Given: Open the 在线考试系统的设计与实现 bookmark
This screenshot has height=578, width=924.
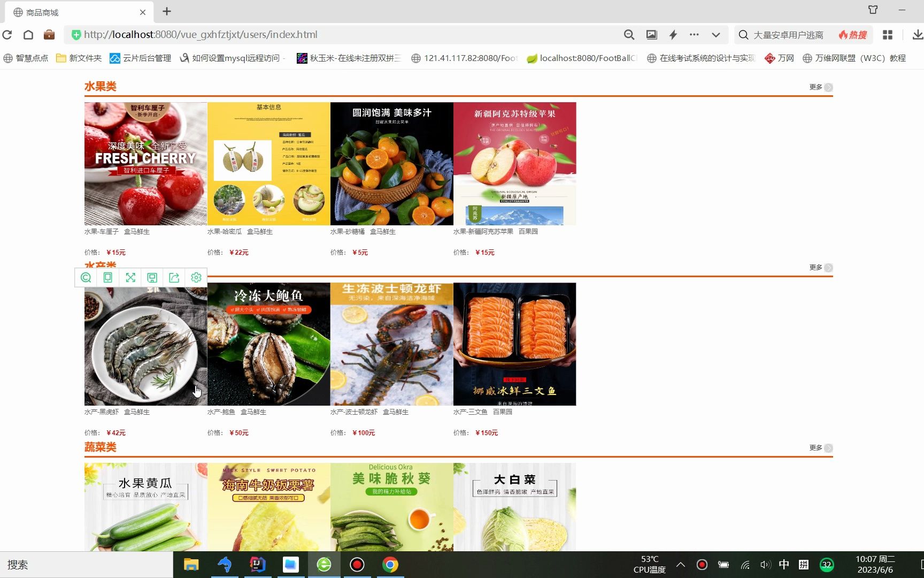Looking at the screenshot, I should point(700,58).
